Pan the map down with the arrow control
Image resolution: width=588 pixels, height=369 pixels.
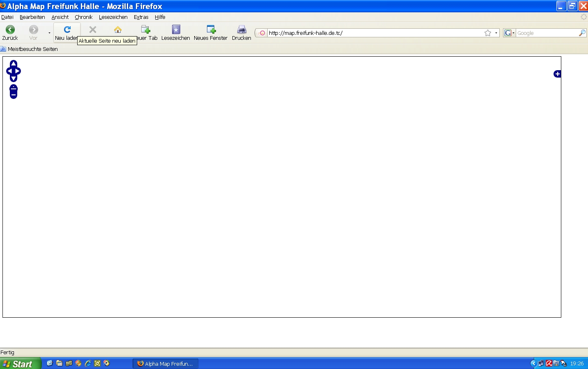coord(14,78)
